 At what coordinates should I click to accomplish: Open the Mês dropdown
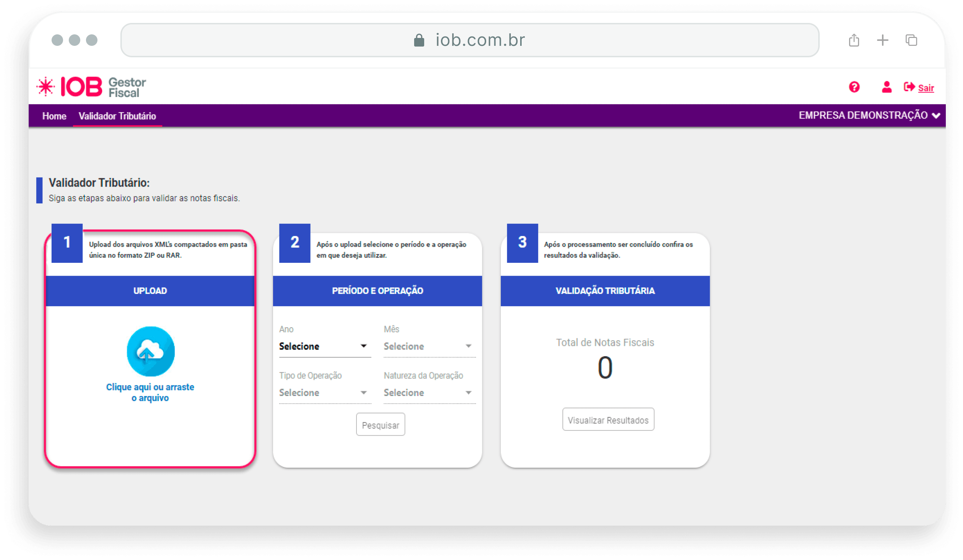(429, 347)
